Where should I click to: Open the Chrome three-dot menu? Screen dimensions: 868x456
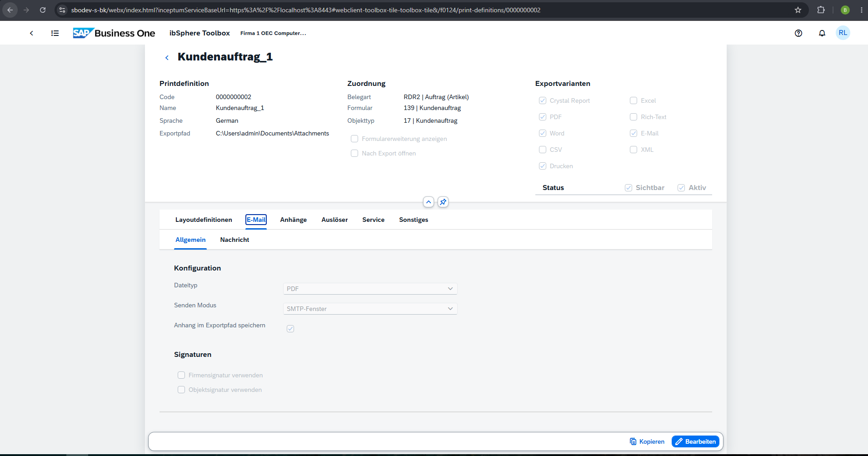click(x=862, y=10)
